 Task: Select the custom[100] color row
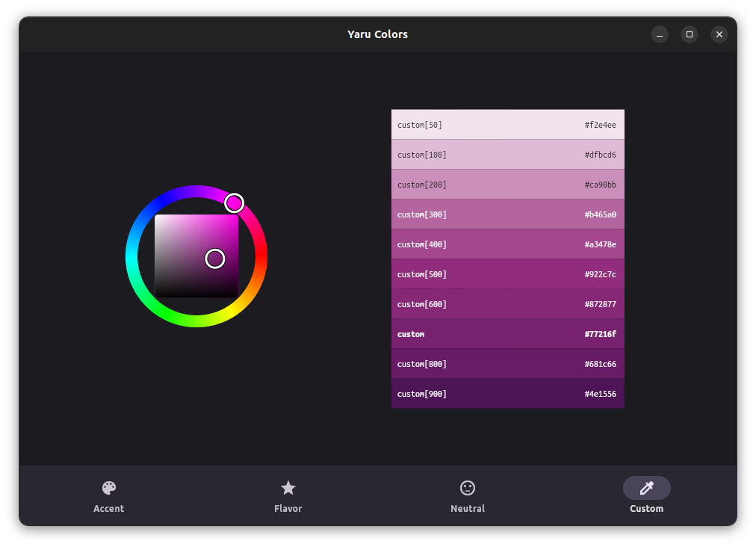(x=508, y=155)
